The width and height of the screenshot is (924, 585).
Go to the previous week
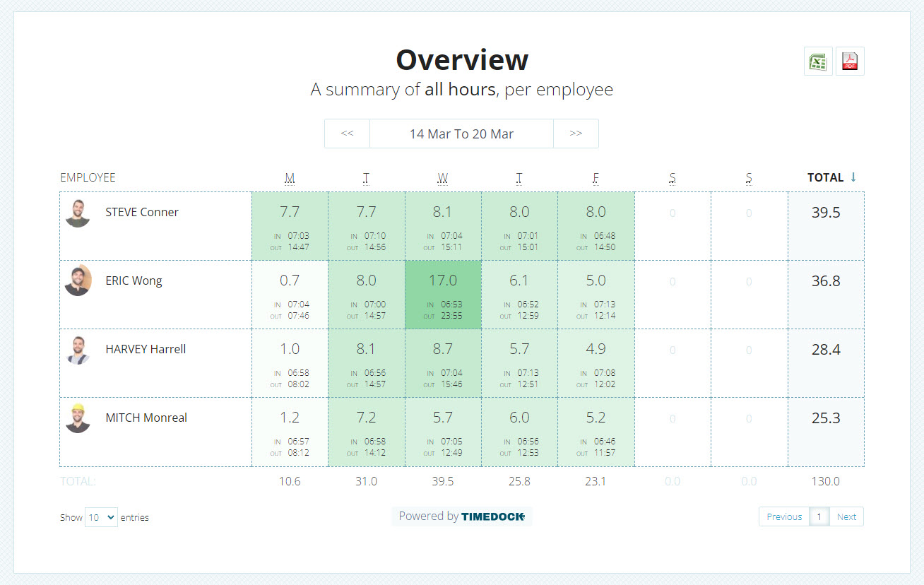tap(347, 134)
